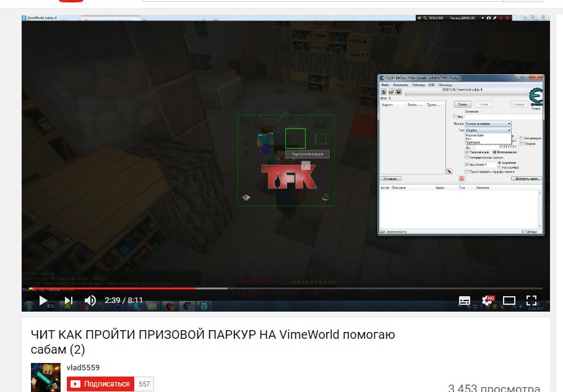Click the Photoshop icon in the taskbar

point(118,306)
